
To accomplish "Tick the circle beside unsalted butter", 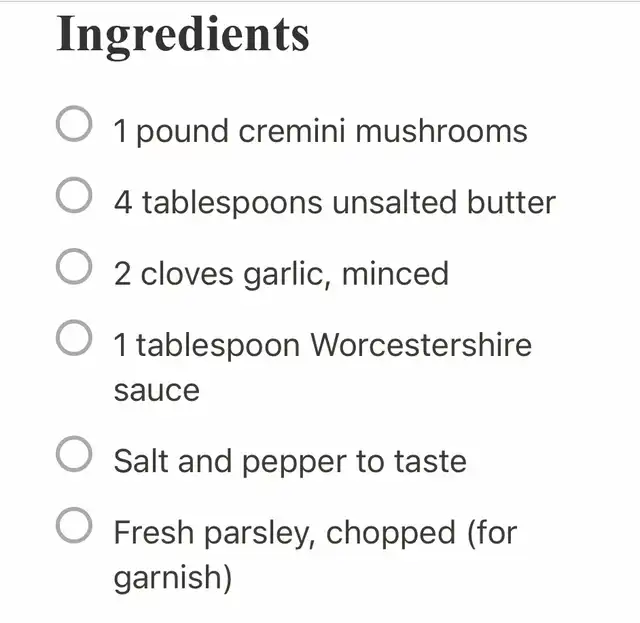I will (74, 197).
